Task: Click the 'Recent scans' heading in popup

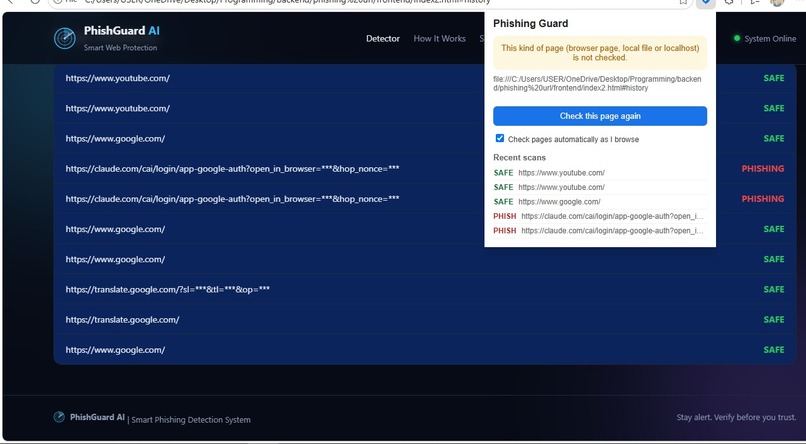Action: click(519, 158)
